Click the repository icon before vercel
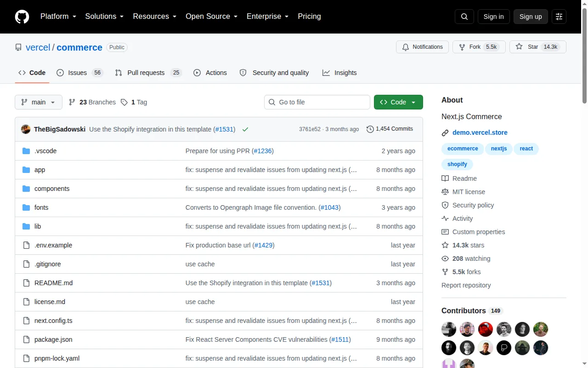The width and height of the screenshot is (588, 368). (18, 47)
